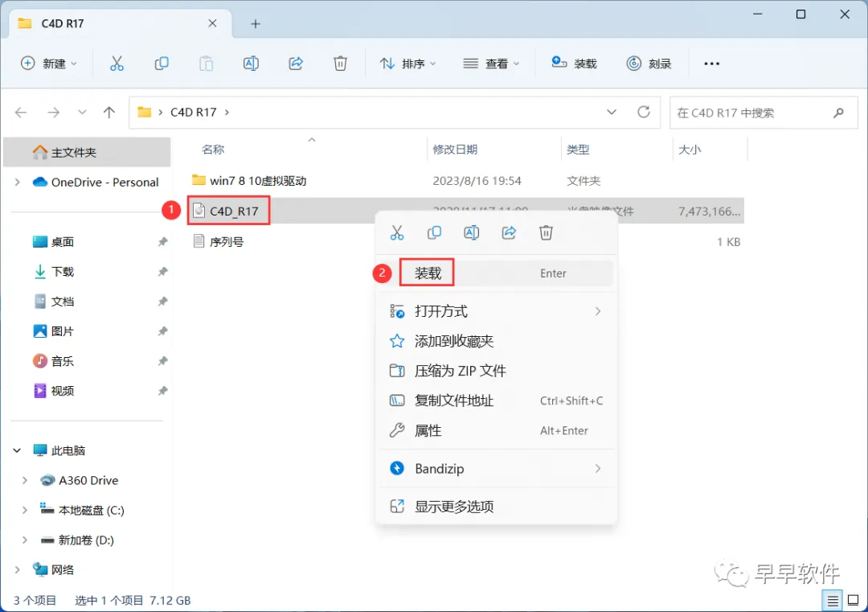The height and width of the screenshot is (612, 868).
Task: Click the toolbar Rename icon
Action: 251,64
